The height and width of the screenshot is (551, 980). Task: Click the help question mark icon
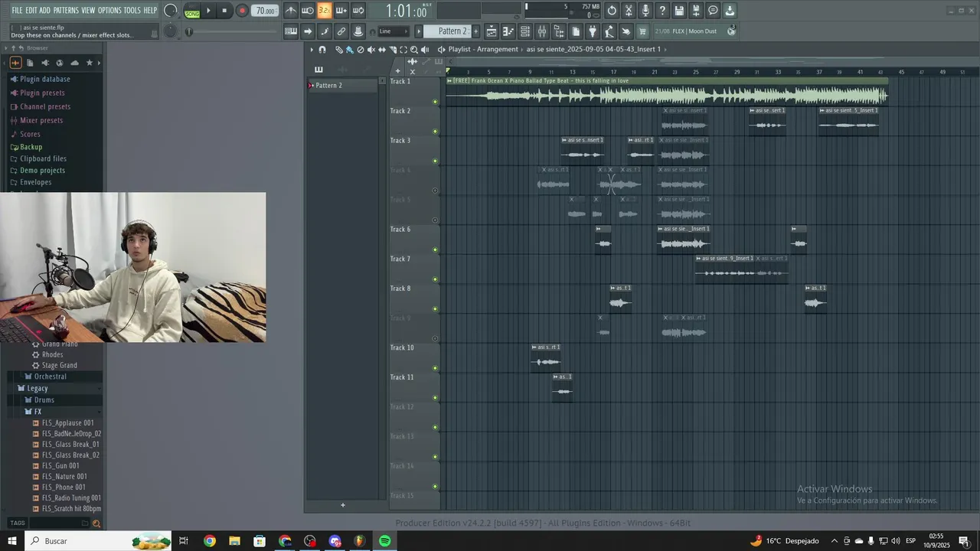pos(662,11)
